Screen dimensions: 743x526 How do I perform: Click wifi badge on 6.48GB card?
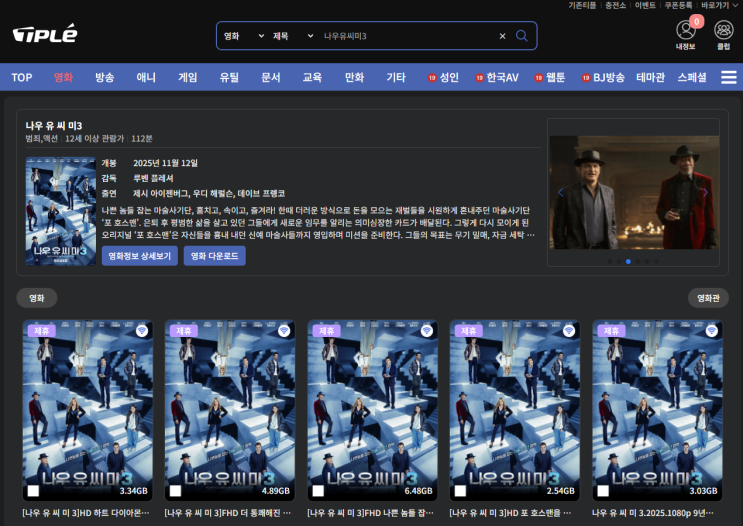[426, 331]
